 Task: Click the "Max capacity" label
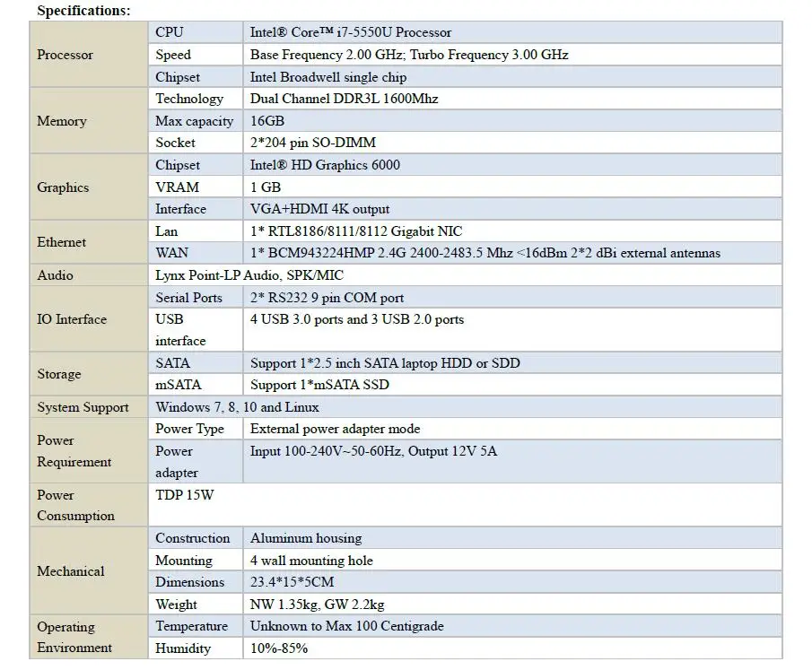(x=194, y=121)
